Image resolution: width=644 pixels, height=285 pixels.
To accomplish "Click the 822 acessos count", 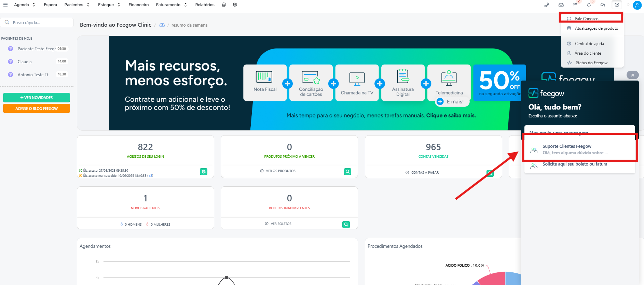I will 145,147.
